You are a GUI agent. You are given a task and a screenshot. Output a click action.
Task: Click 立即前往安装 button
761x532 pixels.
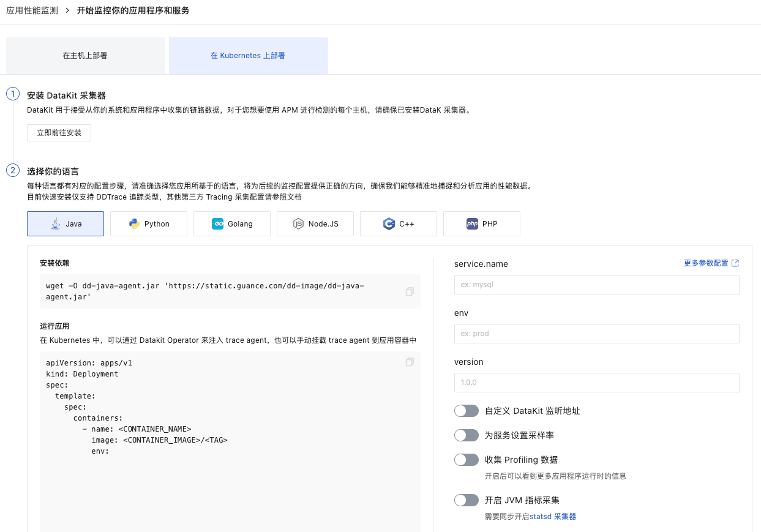click(x=59, y=133)
